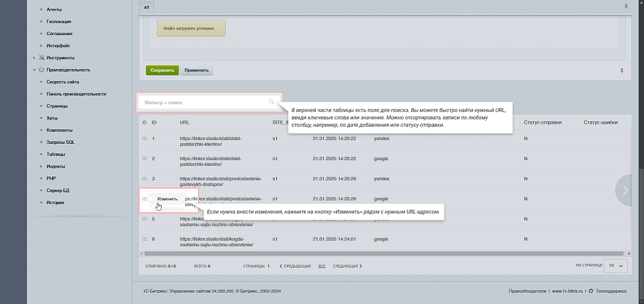
Task: Open the hamburger menu for row 3
Action: (145, 178)
